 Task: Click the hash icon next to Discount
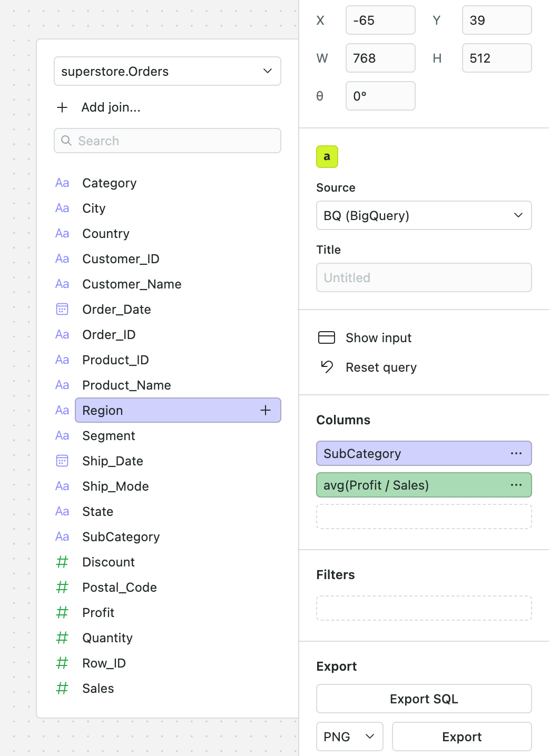pyautogui.click(x=62, y=562)
